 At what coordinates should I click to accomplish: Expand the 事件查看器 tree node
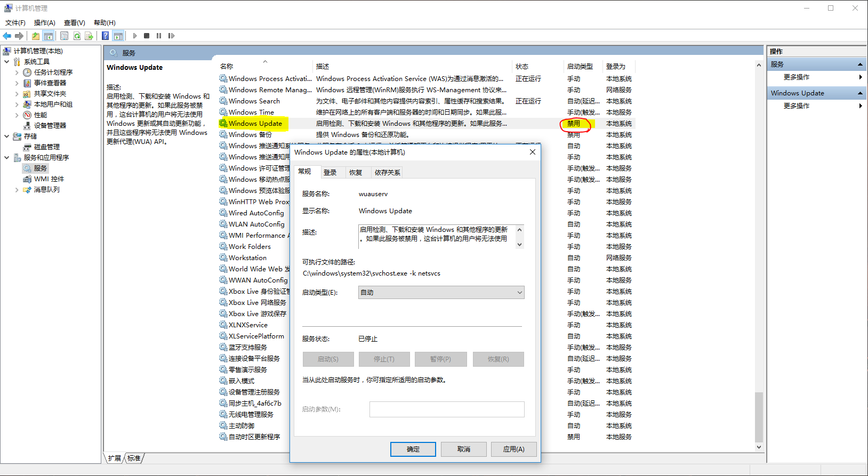(17, 83)
